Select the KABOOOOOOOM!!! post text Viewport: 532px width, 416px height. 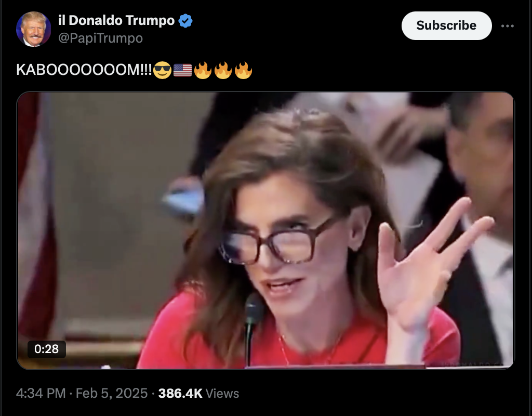(x=84, y=70)
